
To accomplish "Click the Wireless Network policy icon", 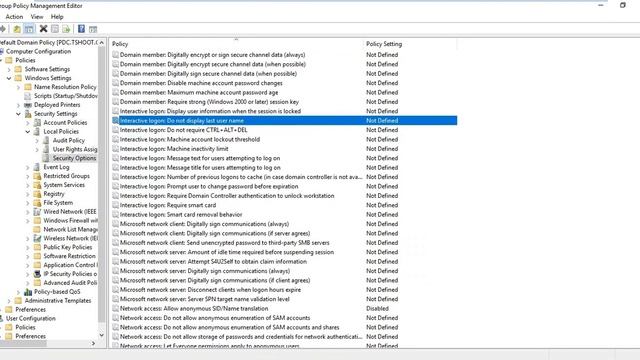I will 37,238.
